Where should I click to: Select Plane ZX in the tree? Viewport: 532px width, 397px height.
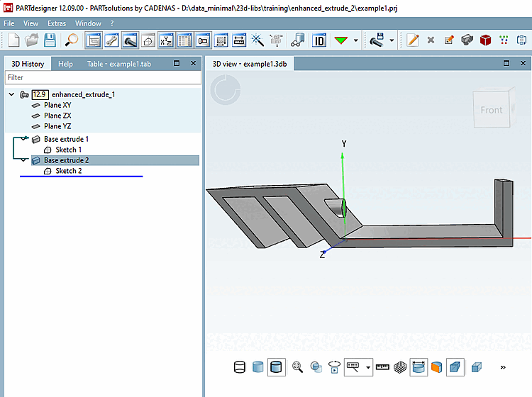pos(57,116)
